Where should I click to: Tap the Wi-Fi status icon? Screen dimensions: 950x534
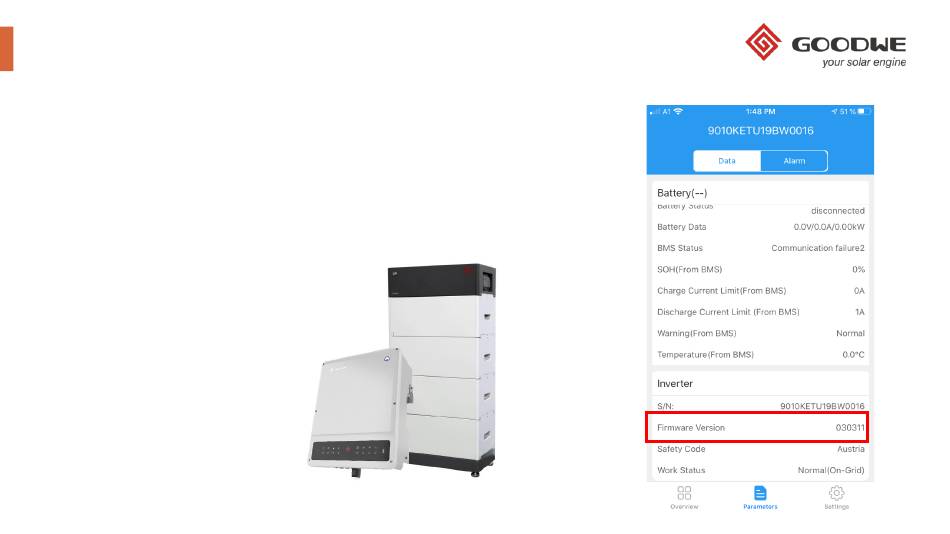(678, 112)
